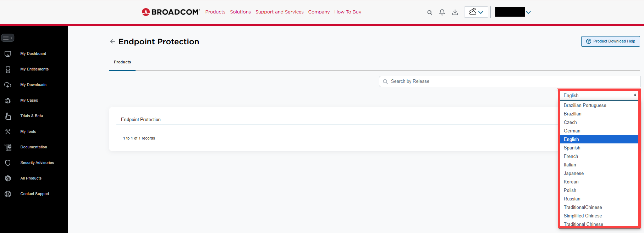
Task: Open the Solutions menu
Action: pos(240,12)
